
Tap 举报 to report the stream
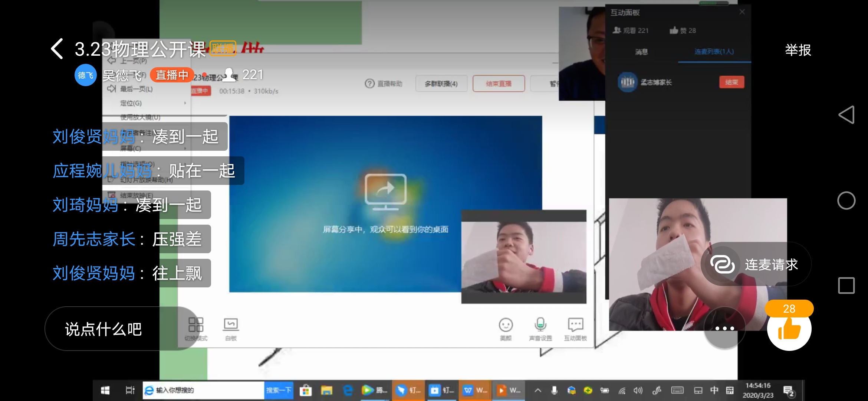pyautogui.click(x=798, y=50)
